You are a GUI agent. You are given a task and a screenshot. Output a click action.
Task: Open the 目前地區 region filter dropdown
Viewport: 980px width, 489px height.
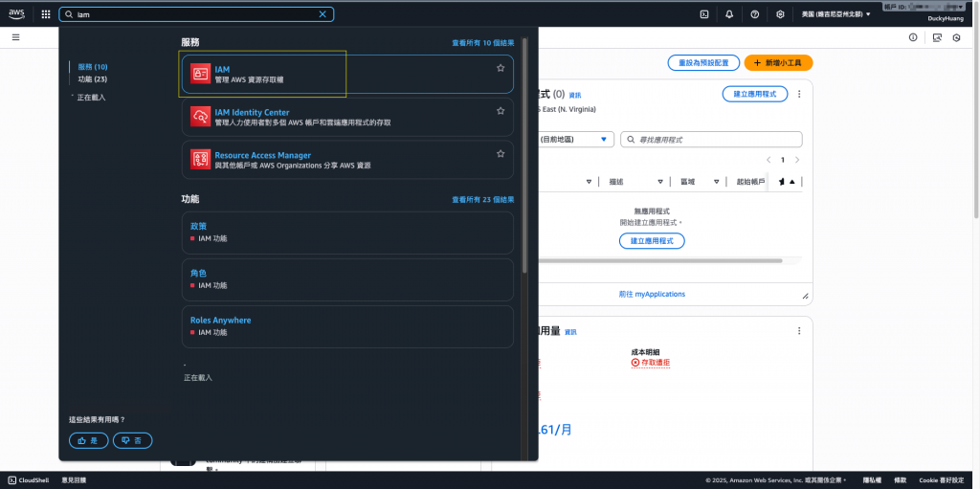(x=575, y=140)
